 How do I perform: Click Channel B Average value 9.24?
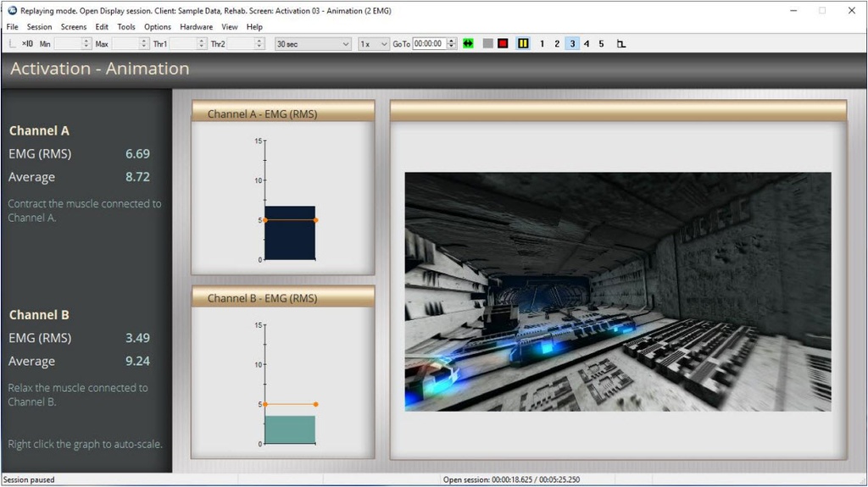click(137, 362)
